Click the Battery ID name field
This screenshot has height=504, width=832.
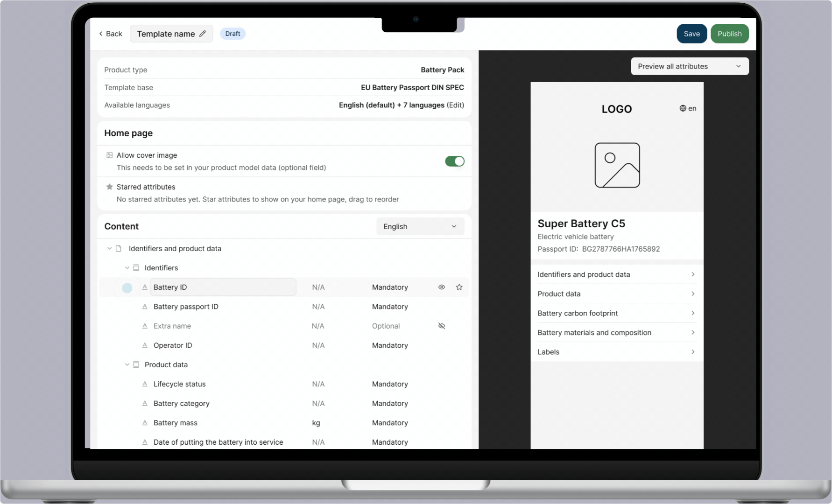coord(223,287)
